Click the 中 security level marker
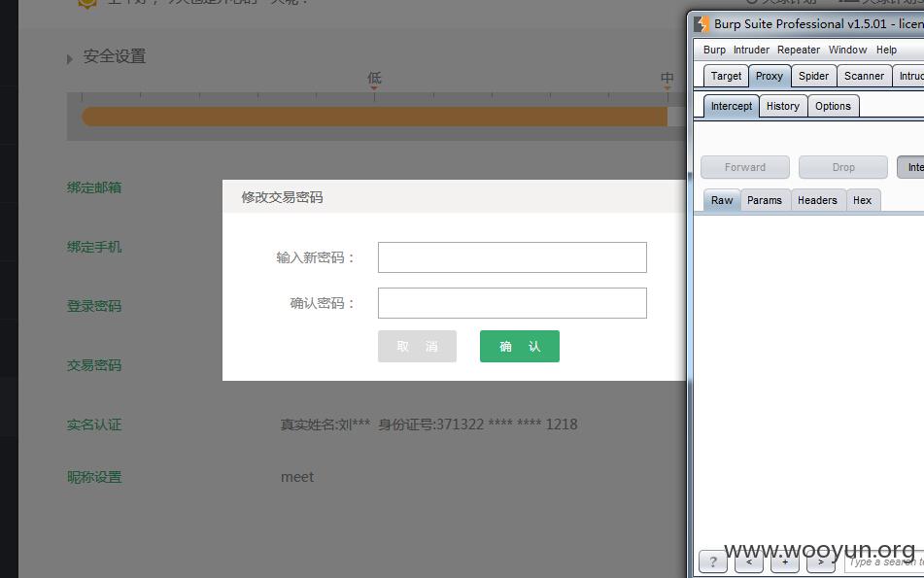The width and height of the screenshot is (924, 578). pyautogui.click(x=667, y=78)
